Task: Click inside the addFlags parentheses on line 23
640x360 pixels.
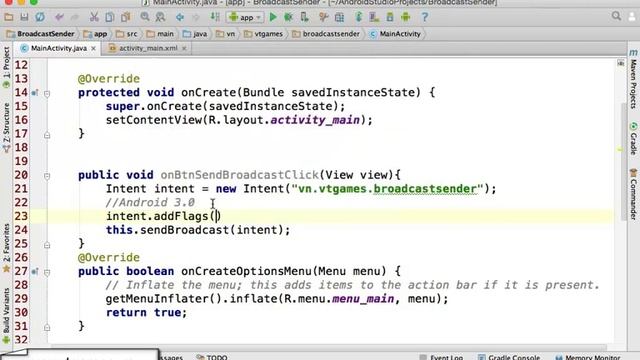Action: coord(216,216)
